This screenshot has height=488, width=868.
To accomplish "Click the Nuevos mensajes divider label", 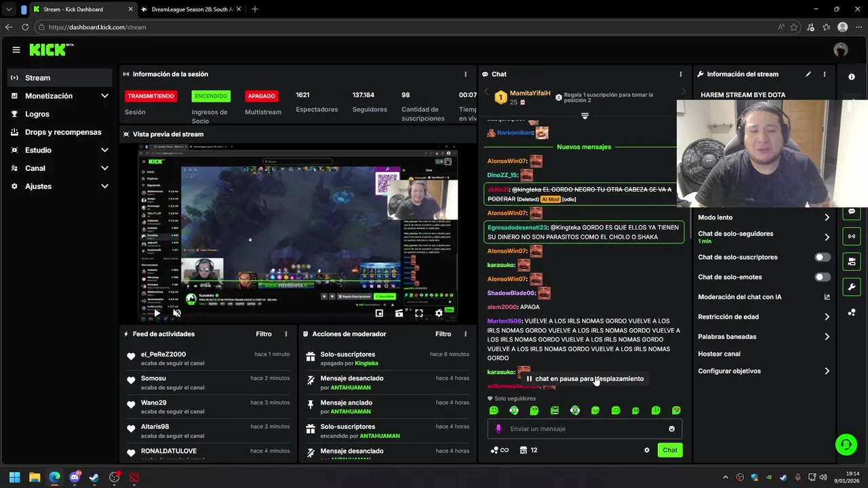I will 584,147.
